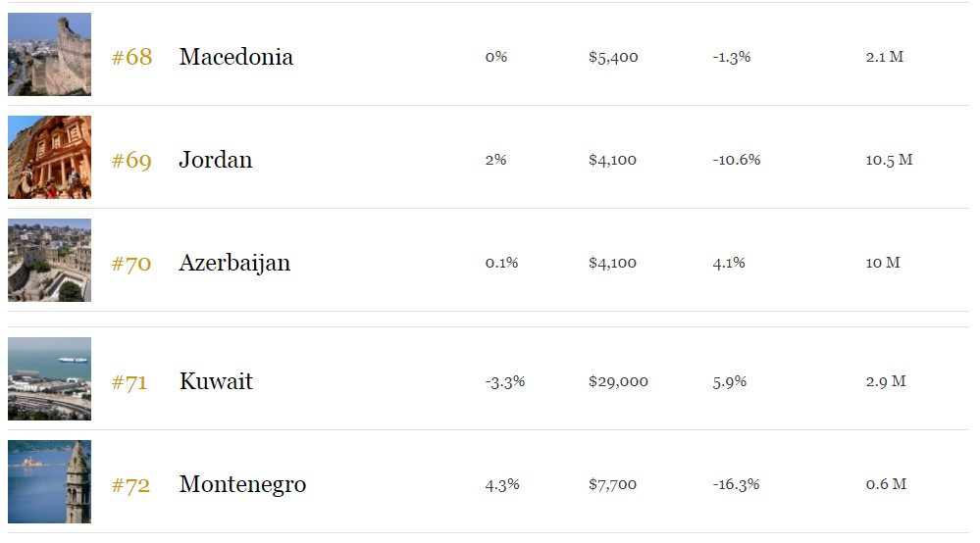Click Azerbaijan's 4.1% trade balance value
This screenshot has height=543, width=980.
coord(729,263)
